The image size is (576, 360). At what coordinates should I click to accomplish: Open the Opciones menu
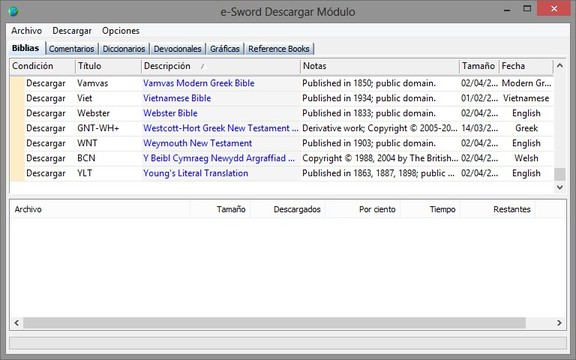[x=120, y=31]
